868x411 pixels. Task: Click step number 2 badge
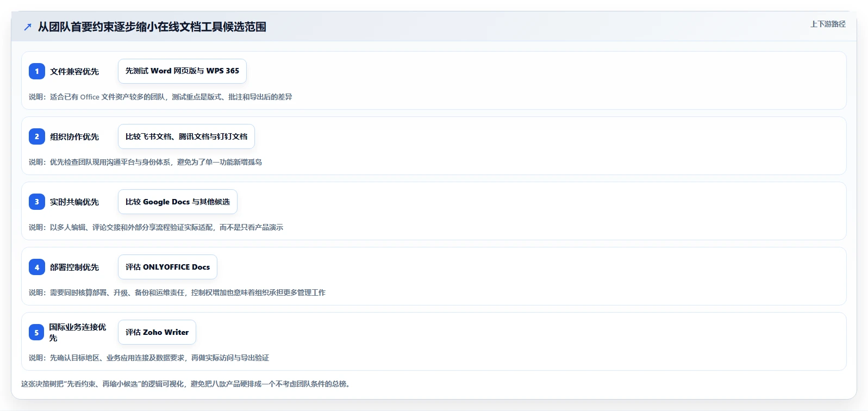click(37, 136)
